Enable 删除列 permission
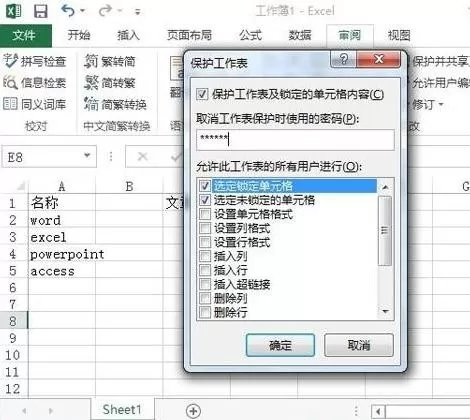 (x=205, y=298)
